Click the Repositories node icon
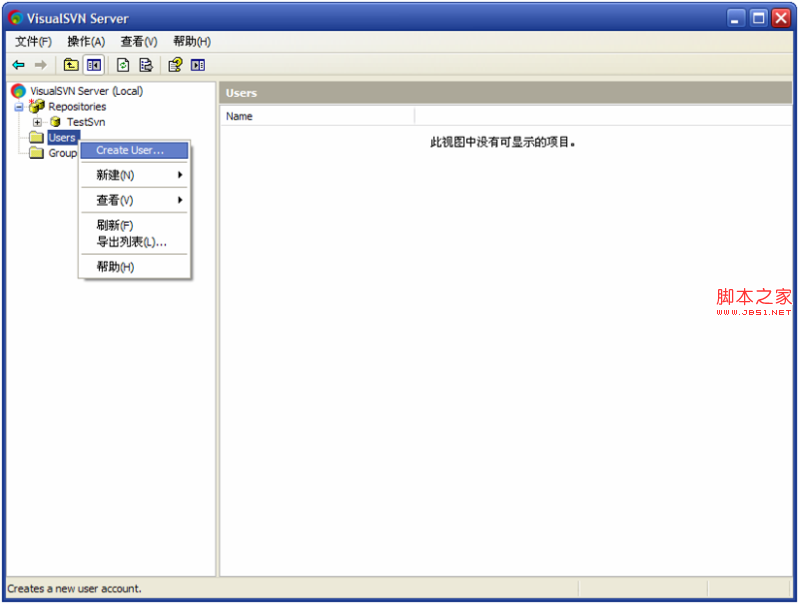 pyautogui.click(x=37, y=106)
